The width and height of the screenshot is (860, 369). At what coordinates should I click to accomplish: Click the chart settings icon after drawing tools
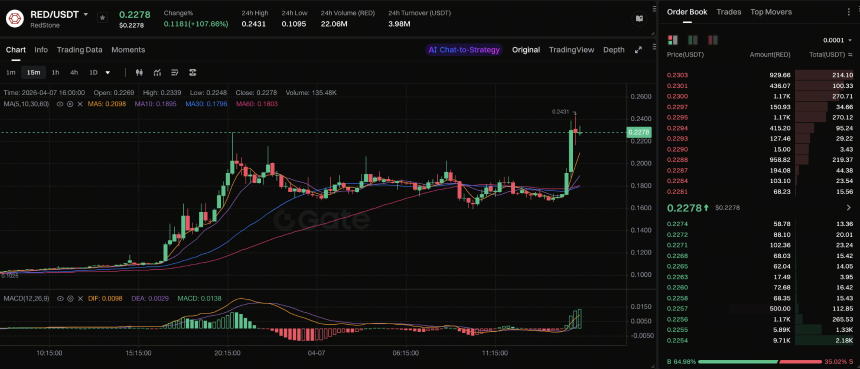coord(193,72)
